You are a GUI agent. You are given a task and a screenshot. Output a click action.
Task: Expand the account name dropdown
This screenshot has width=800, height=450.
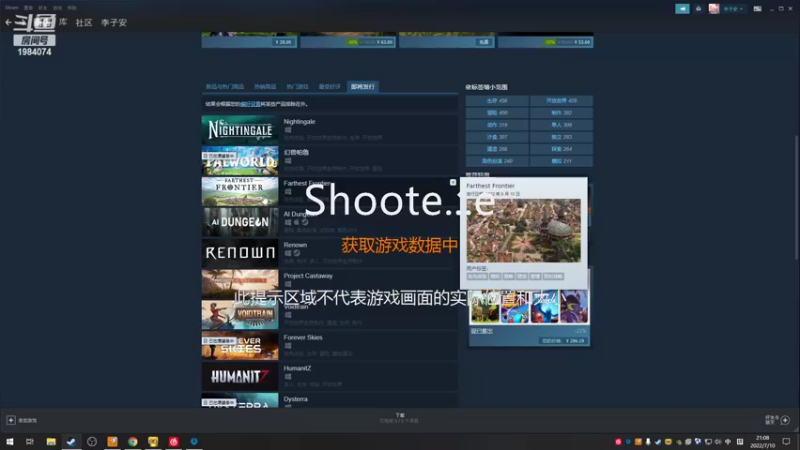point(733,9)
